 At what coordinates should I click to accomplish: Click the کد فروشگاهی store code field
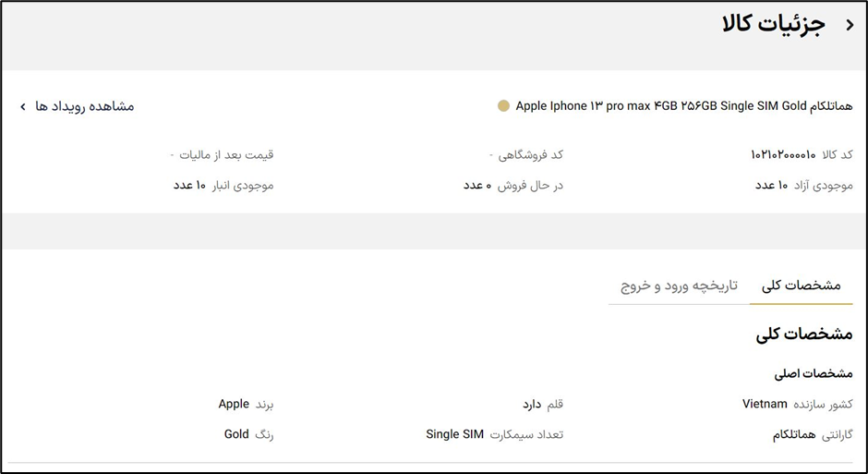coord(525,154)
